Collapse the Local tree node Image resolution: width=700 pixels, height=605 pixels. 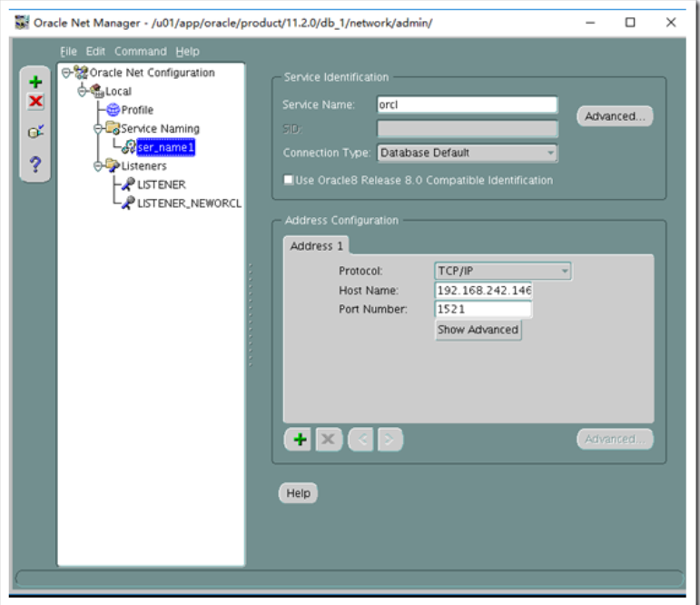(82, 91)
